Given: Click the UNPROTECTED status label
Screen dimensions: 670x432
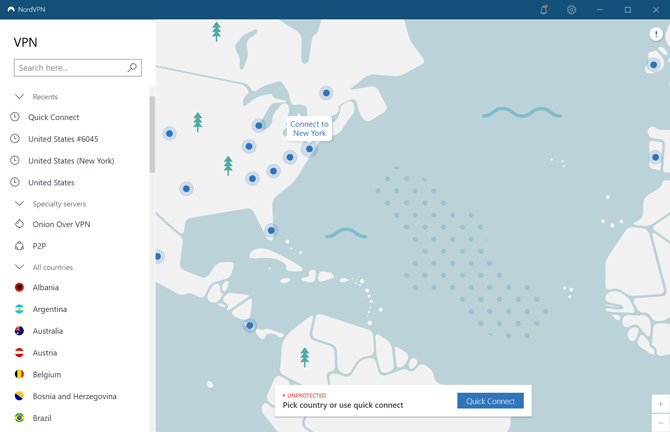Looking at the screenshot, I should 304,396.
